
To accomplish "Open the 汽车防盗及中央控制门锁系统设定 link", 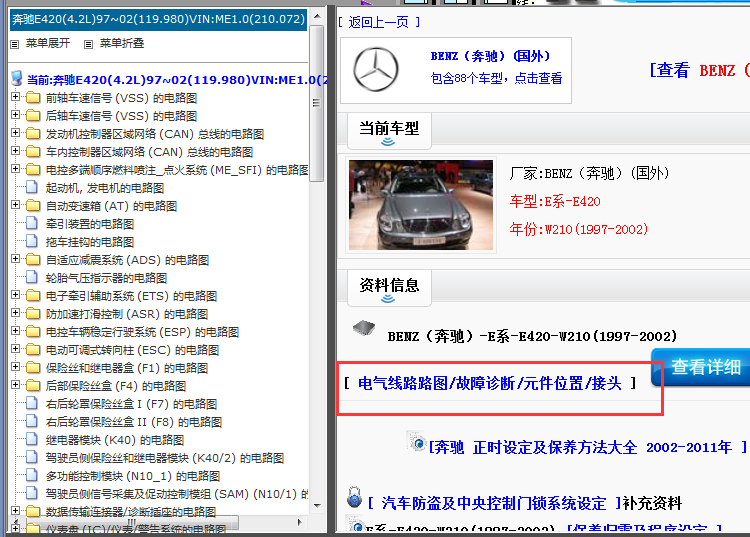I will click(494, 503).
